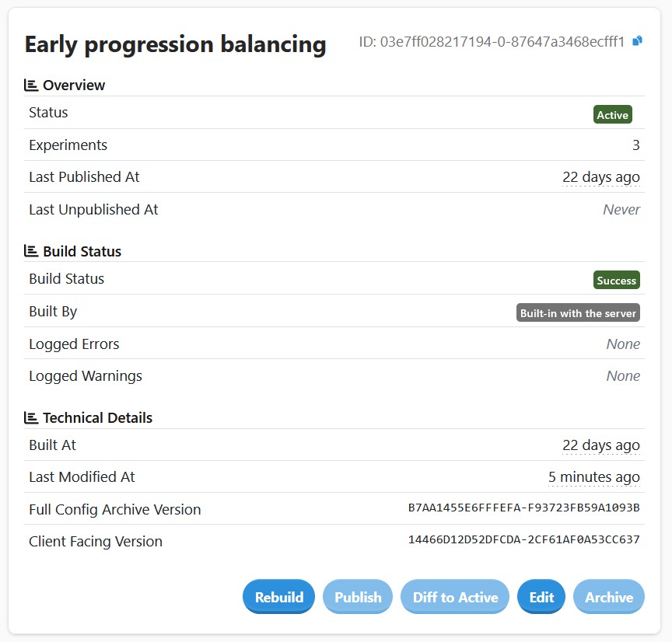Image resolution: width=672 pixels, height=642 pixels.
Task: Click the Technical Details section icon
Action: click(x=31, y=417)
